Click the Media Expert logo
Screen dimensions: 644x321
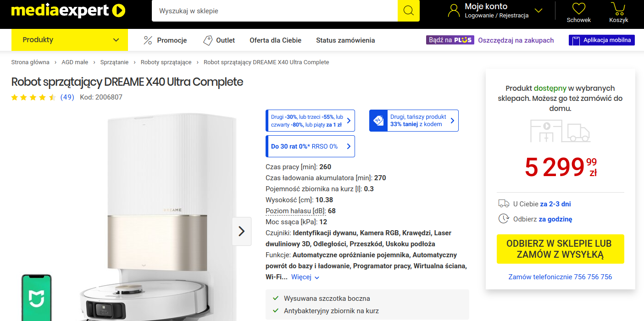(x=68, y=10)
